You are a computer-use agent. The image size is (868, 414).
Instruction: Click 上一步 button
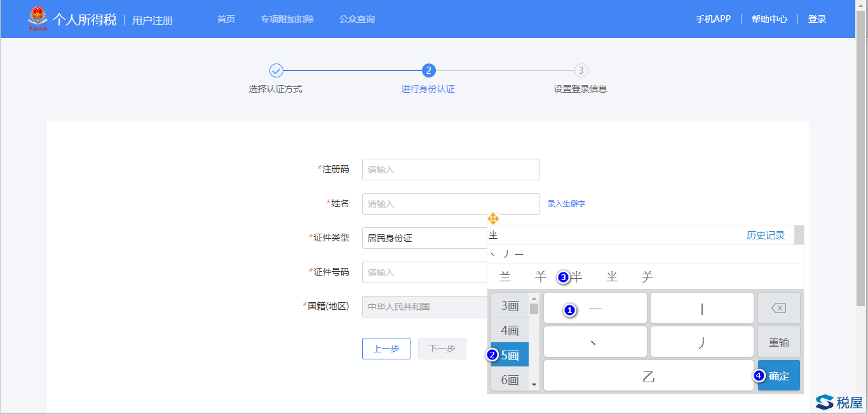tap(386, 349)
